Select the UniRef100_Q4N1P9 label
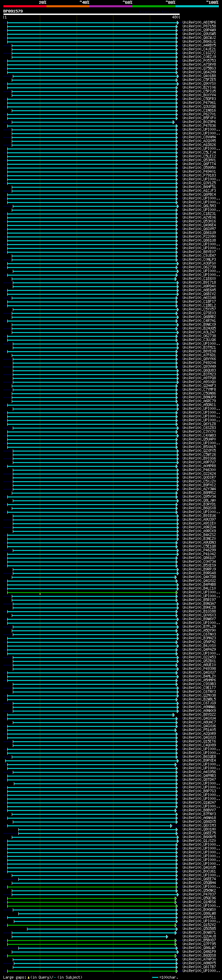 point(199,951)
